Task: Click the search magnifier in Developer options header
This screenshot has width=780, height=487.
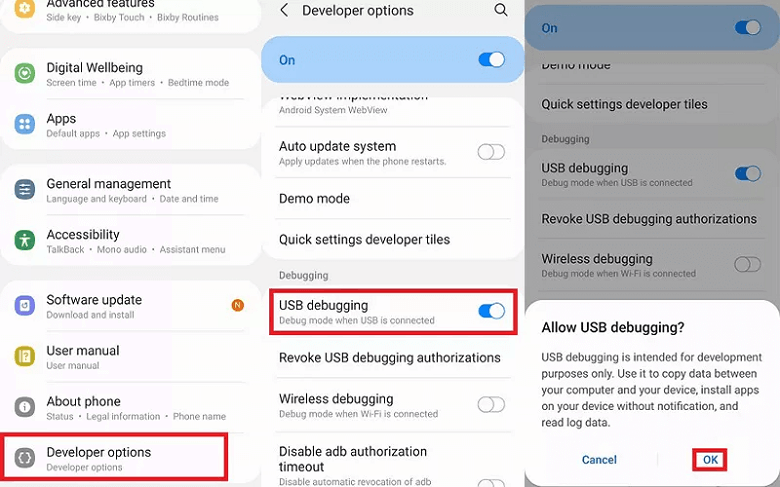Action: [x=501, y=10]
